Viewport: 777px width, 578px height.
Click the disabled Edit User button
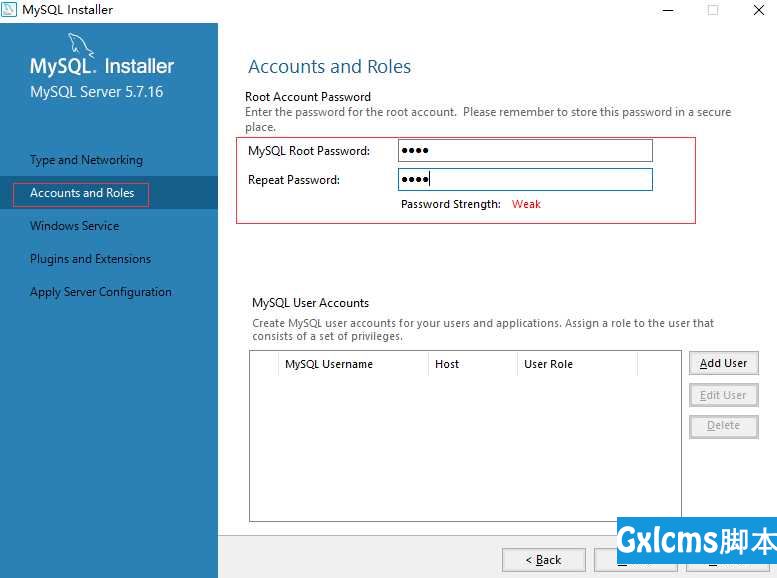(x=723, y=395)
